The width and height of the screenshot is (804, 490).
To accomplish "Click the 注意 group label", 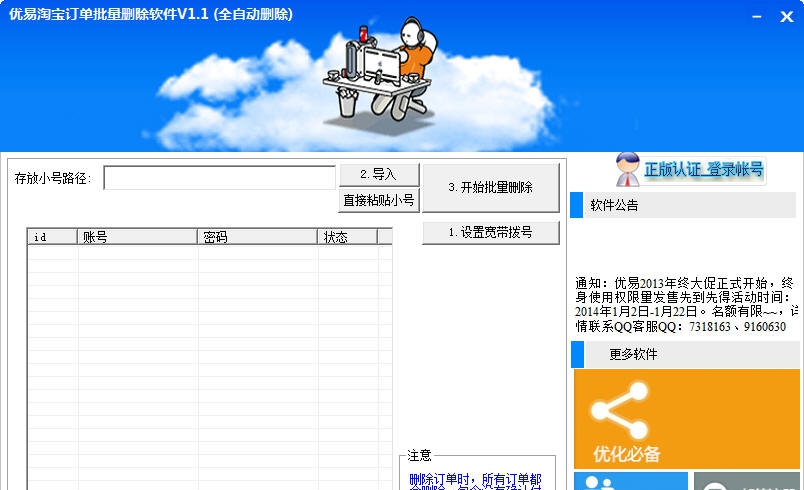I will [x=419, y=455].
